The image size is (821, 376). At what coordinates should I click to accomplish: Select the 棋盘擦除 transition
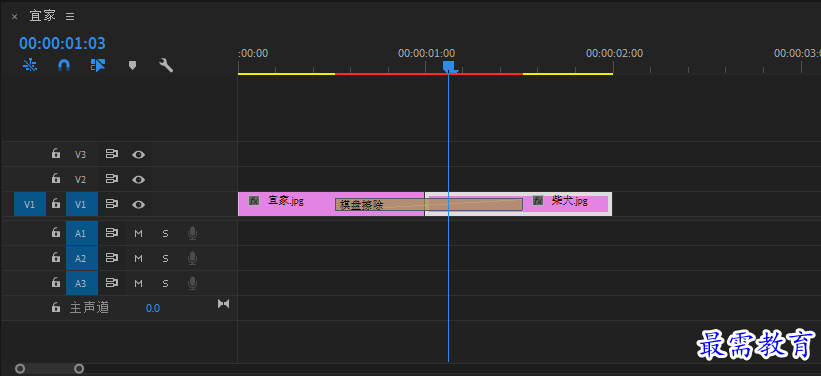[x=429, y=205]
